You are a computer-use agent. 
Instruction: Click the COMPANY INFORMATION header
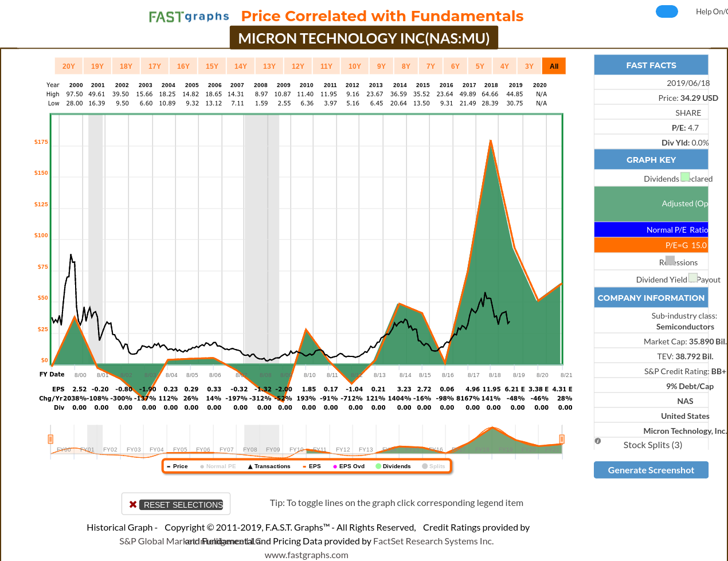(651, 297)
